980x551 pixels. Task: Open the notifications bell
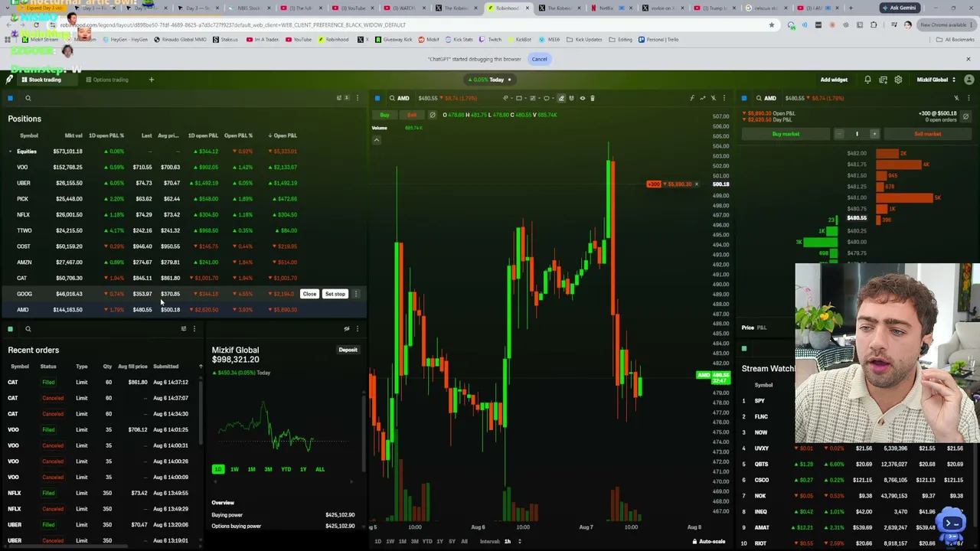pos(867,80)
